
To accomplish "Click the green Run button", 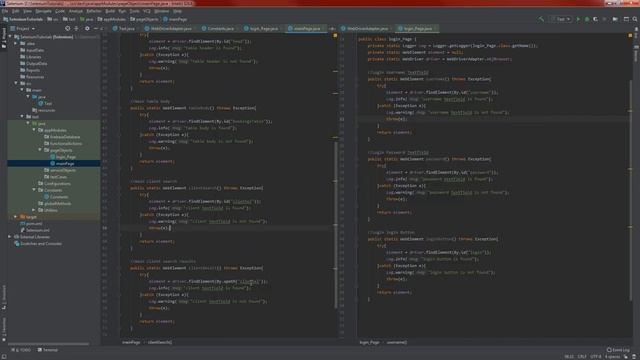I will click(x=578, y=19).
